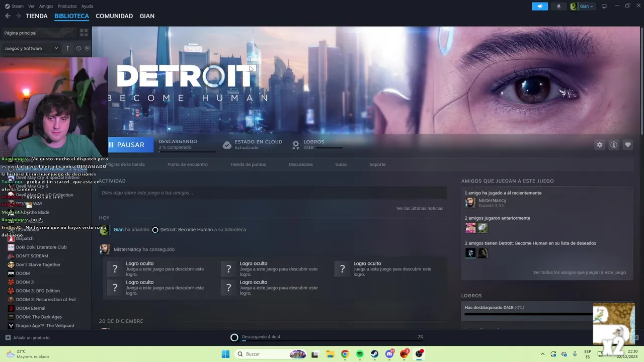This screenshot has height=362, width=644.
Task: Open Google Chrome from taskbar
Action: point(345,354)
